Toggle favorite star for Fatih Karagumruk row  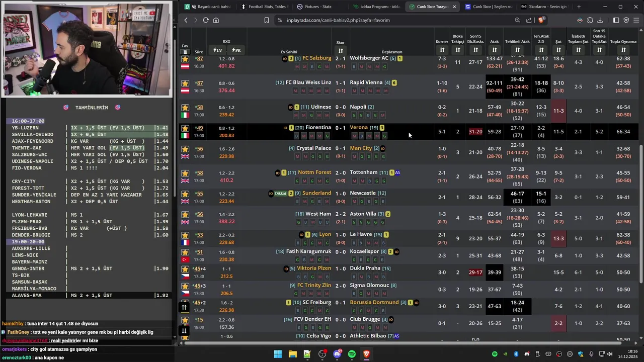pyautogui.click(x=185, y=252)
